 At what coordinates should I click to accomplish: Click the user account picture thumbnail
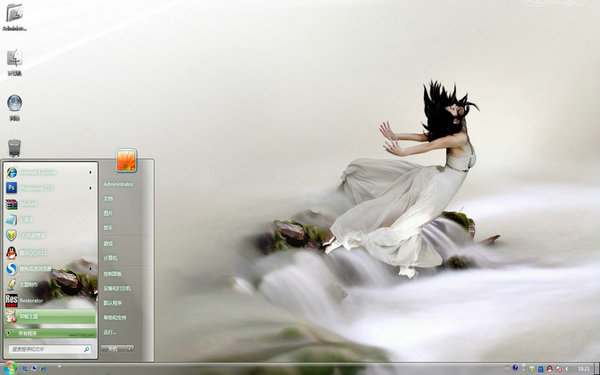point(126,160)
